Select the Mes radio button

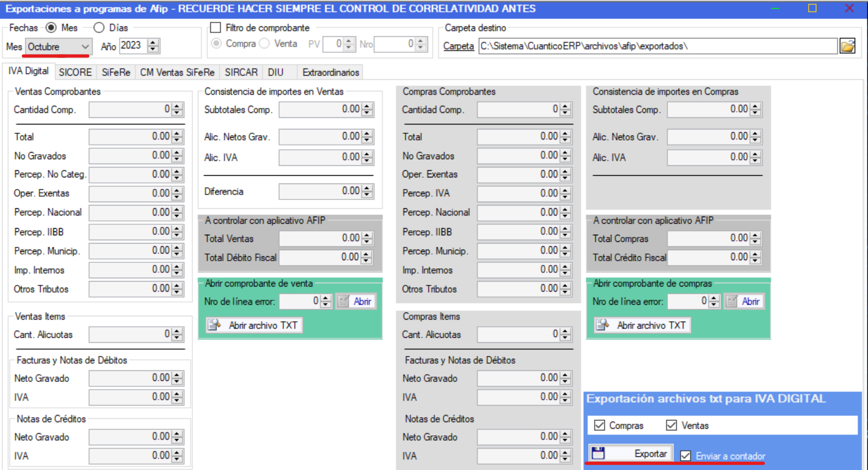pos(51,28)
